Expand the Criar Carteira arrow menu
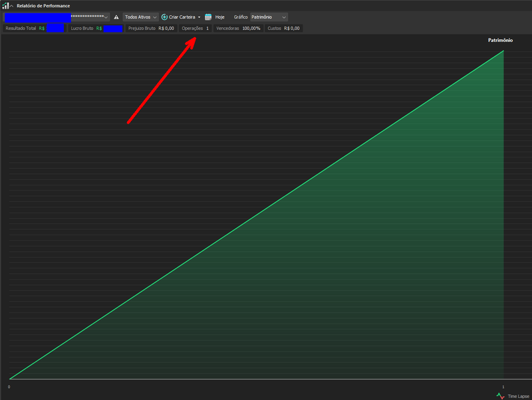 [199, 17]
